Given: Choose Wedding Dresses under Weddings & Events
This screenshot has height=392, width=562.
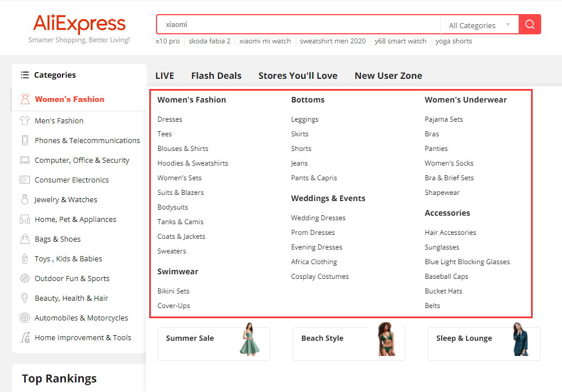Looking at the screenshot, I should point(318,218).
